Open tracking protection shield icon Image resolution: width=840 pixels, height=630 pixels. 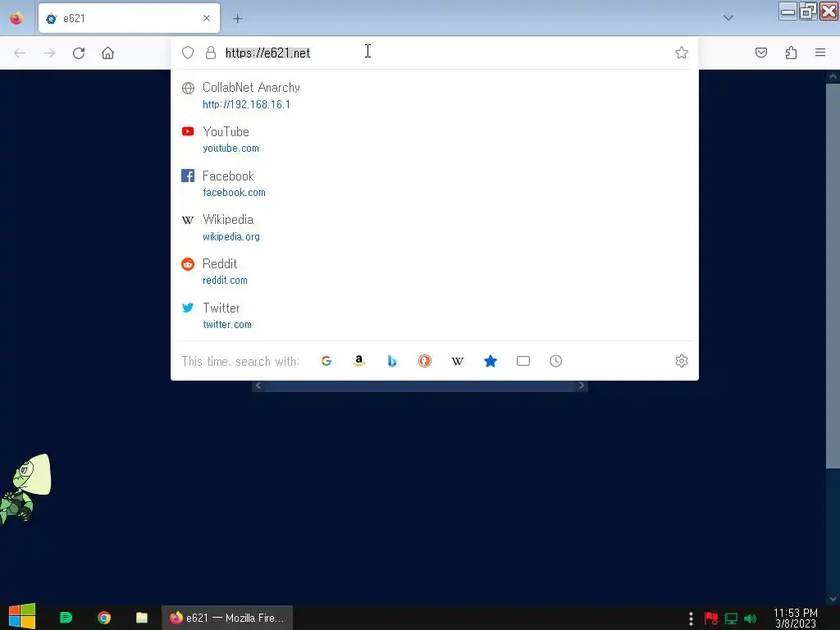pos(188,52)
